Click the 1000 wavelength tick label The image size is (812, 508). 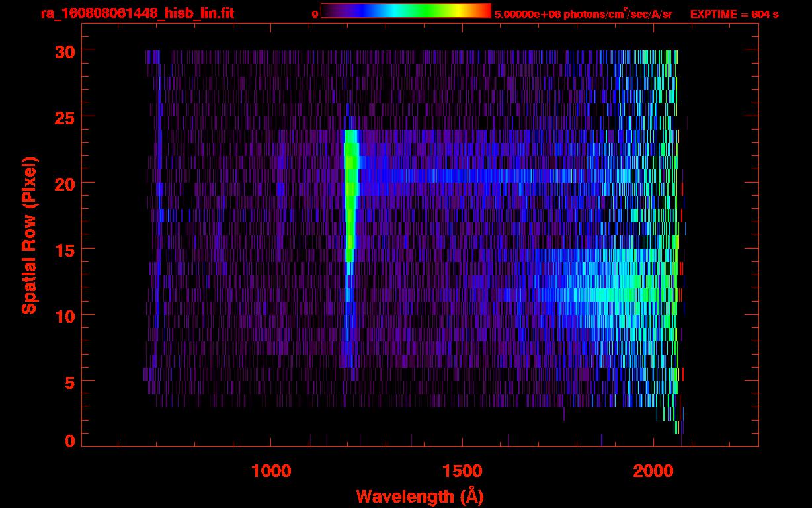[272, 471]
